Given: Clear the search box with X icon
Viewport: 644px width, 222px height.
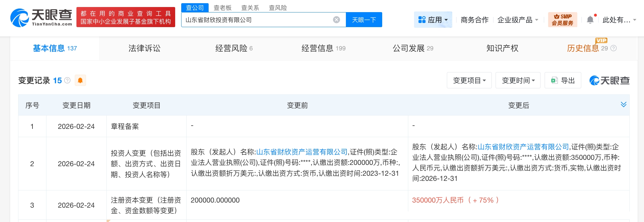Looking at the screenshot, I should [x=336, y=20].
